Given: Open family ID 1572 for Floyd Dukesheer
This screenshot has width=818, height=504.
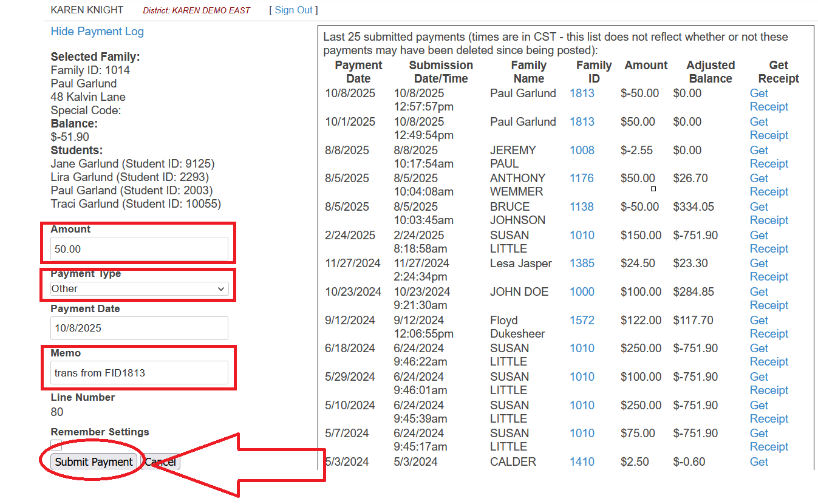Looking at the screenshot, I should pyautogui.click(x=582, y=321).
